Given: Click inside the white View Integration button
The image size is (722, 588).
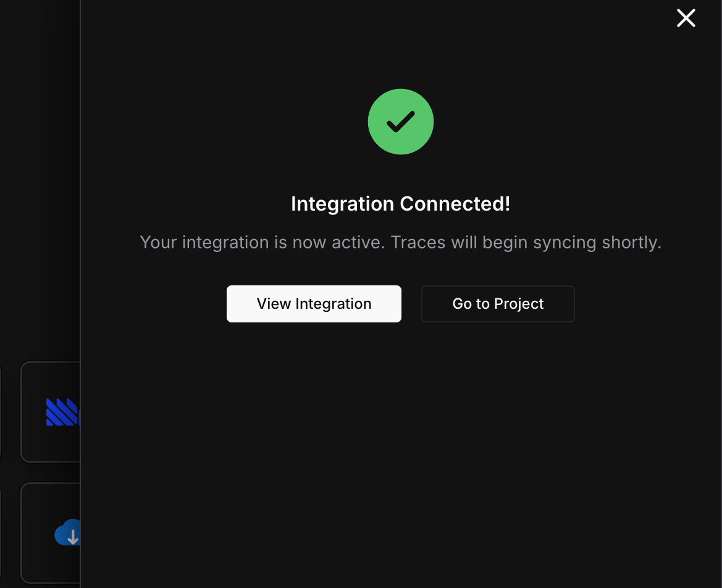Looking at the screenshot, I should (314, 303).
